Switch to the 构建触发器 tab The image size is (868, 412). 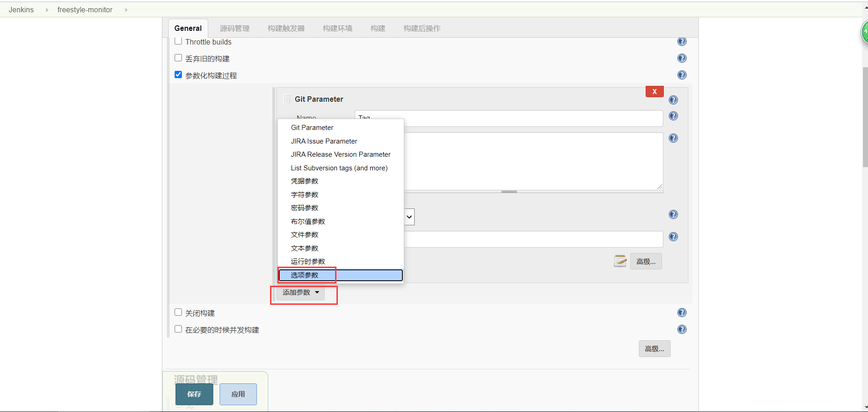coord(286,28)
